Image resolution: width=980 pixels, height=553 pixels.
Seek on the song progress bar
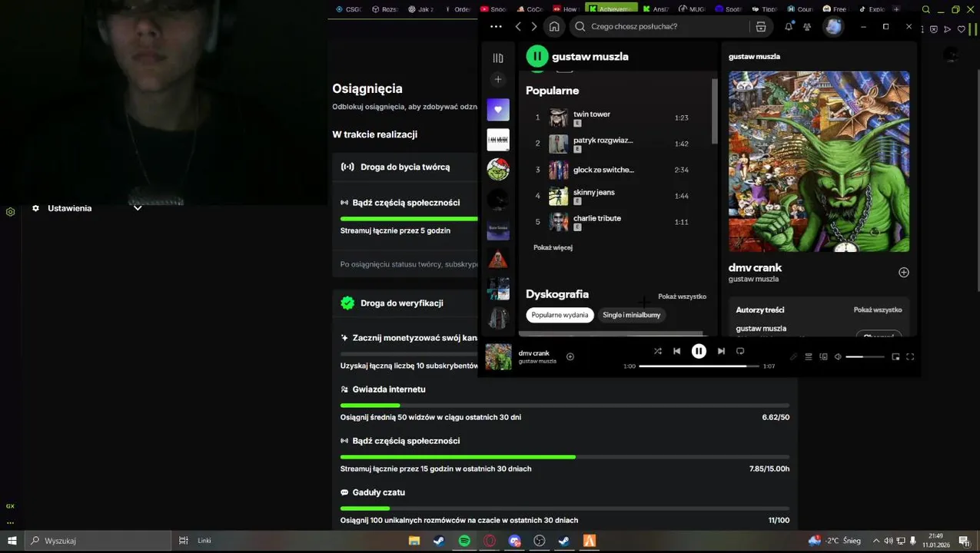[699, 366]
